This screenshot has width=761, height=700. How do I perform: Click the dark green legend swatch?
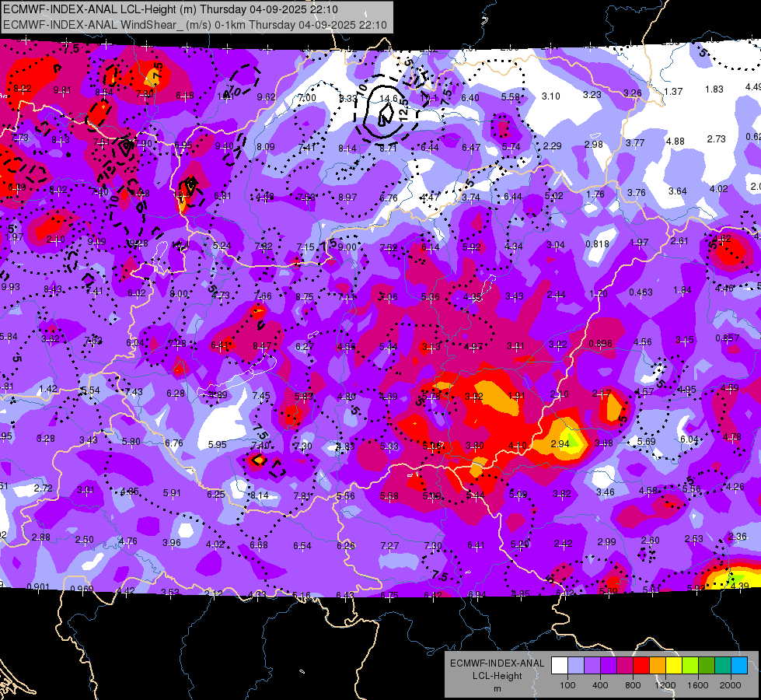pyautogui.click(x=707, y=666)
